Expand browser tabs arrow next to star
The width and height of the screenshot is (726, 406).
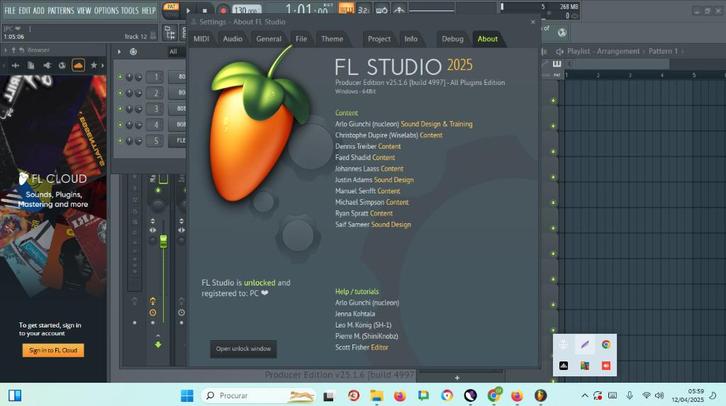[103, 65]
